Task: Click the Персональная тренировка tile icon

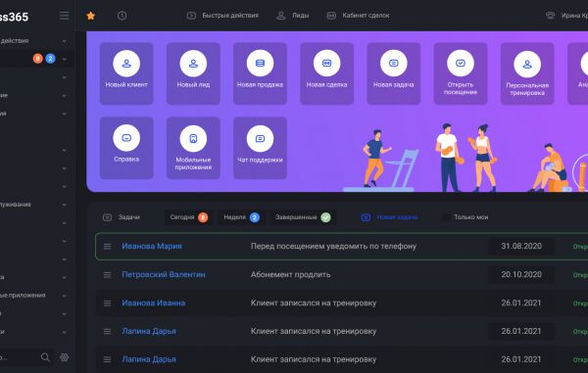Action: coord(527,64)
